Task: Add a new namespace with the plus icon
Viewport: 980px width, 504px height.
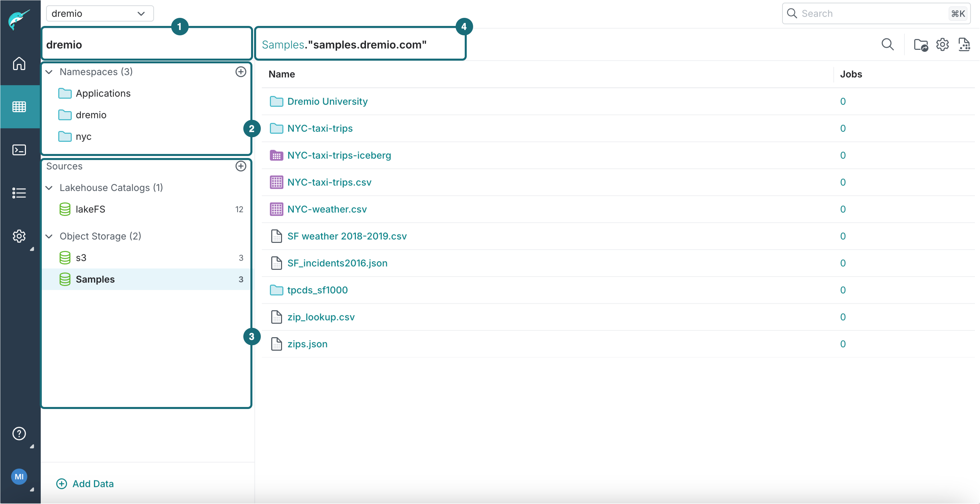Action: pos(241,72)
